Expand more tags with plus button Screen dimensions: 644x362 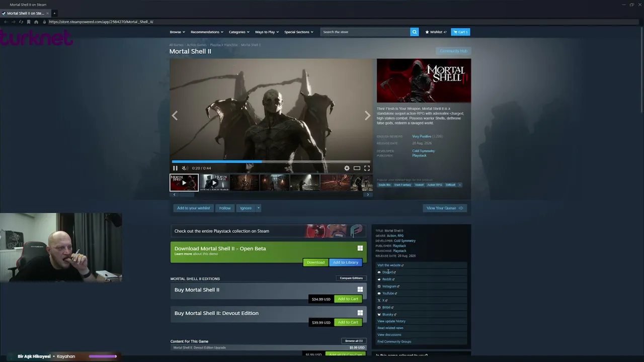[459, 185]
